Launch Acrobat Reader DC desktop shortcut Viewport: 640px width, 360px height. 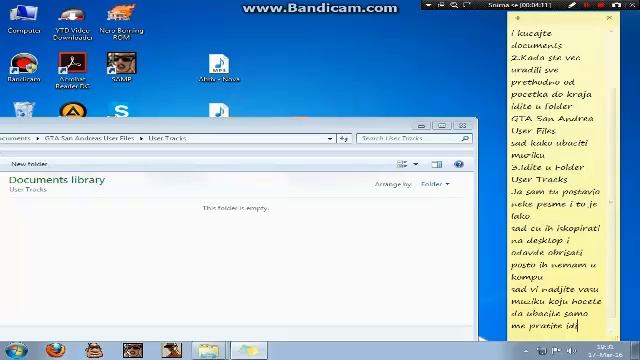pyautogui.click(x=72, y=70)
